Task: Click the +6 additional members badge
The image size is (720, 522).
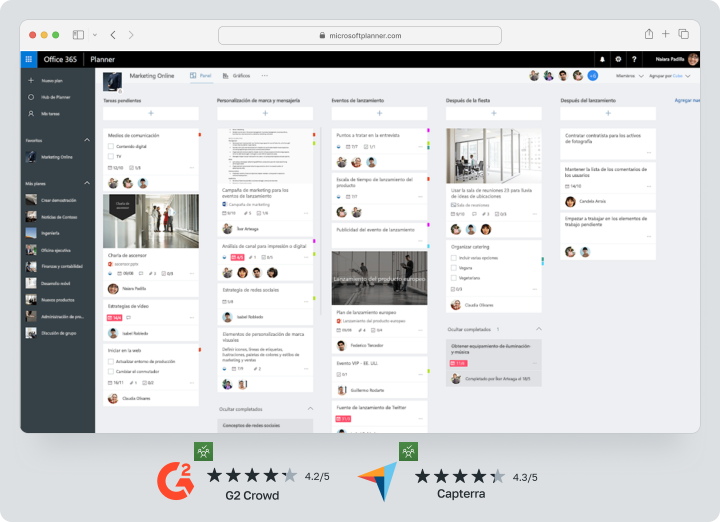Action: [x=593, y=76]
